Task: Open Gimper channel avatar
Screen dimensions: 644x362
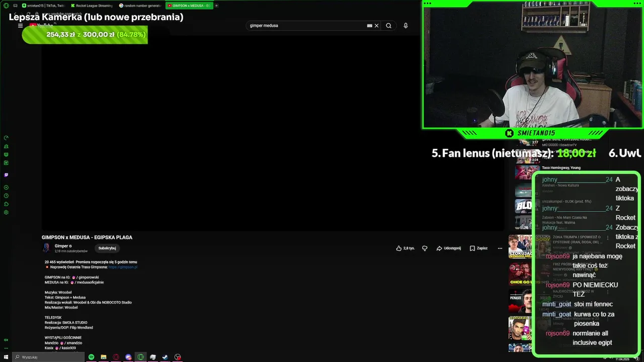Action: point(46,248)
